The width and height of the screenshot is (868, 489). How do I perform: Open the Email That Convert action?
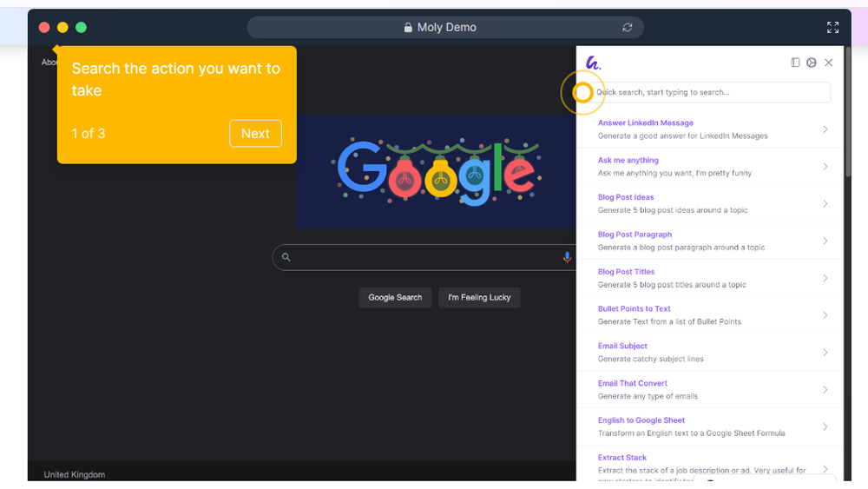tap(710, 389)
